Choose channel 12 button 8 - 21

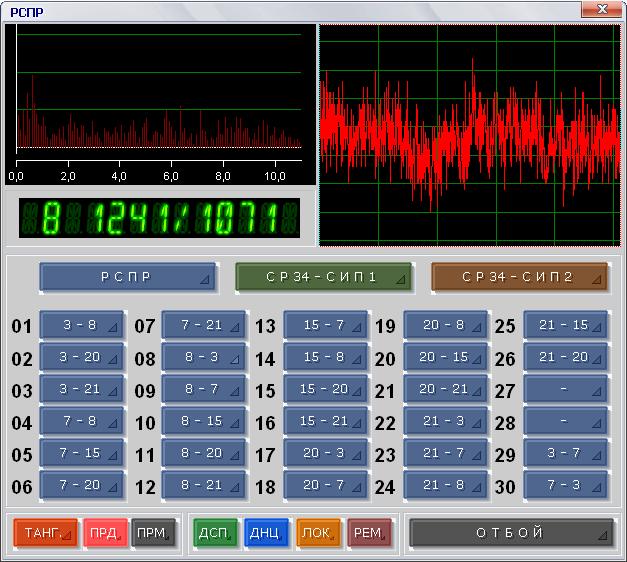coord(205,486)
